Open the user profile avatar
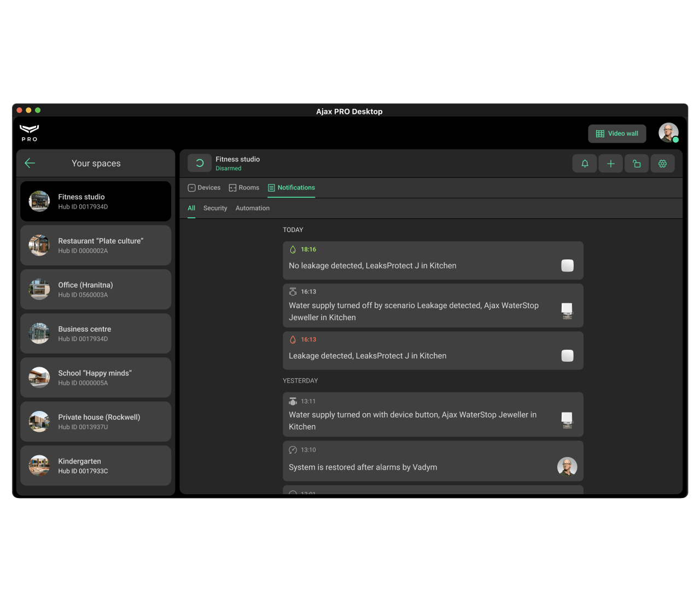700x602 pixels. pos(668,132)
